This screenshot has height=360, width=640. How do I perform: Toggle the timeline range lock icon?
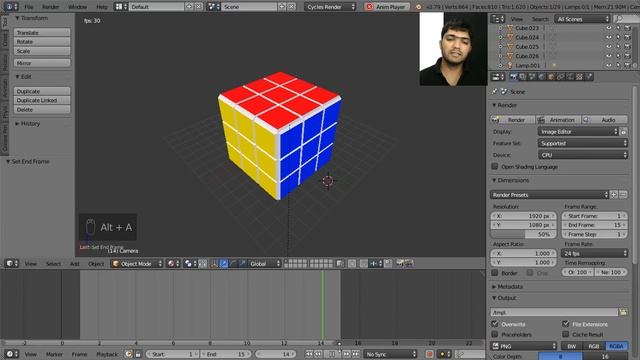[138, 354]
